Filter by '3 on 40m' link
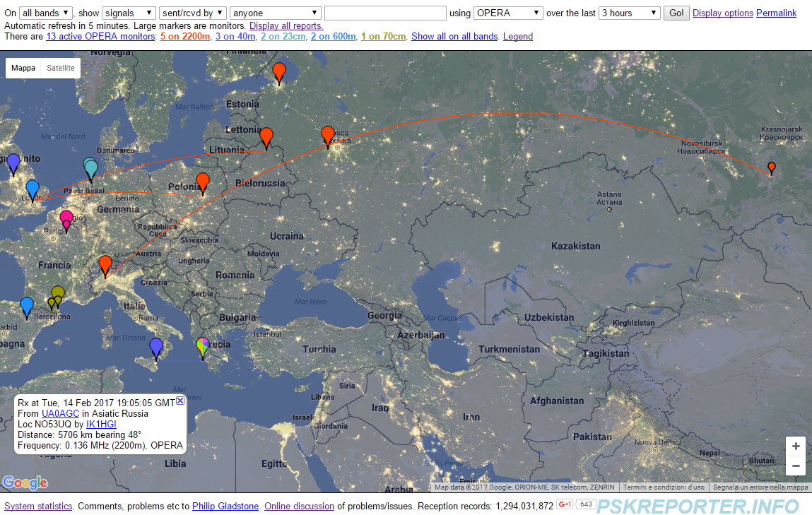 [235, 36]
